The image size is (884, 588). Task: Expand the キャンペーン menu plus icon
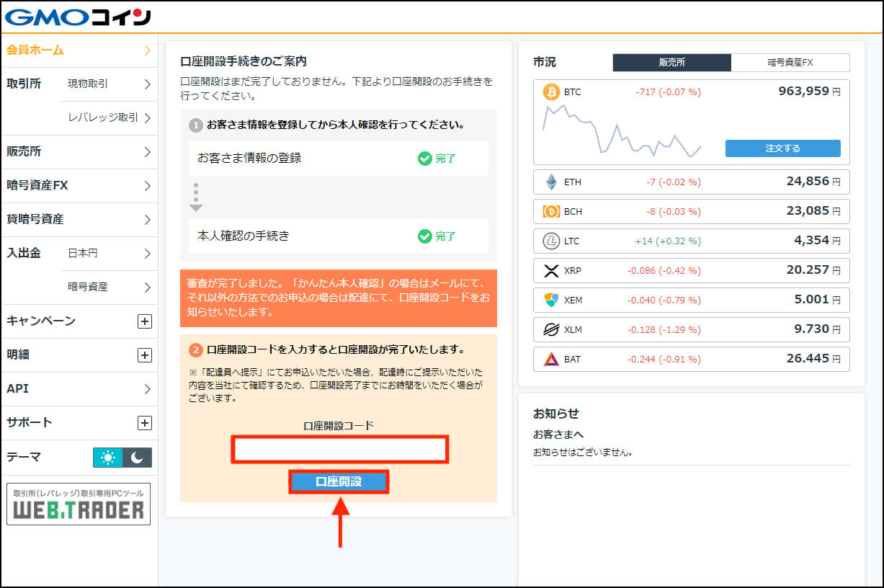click(x=145, y=321)
